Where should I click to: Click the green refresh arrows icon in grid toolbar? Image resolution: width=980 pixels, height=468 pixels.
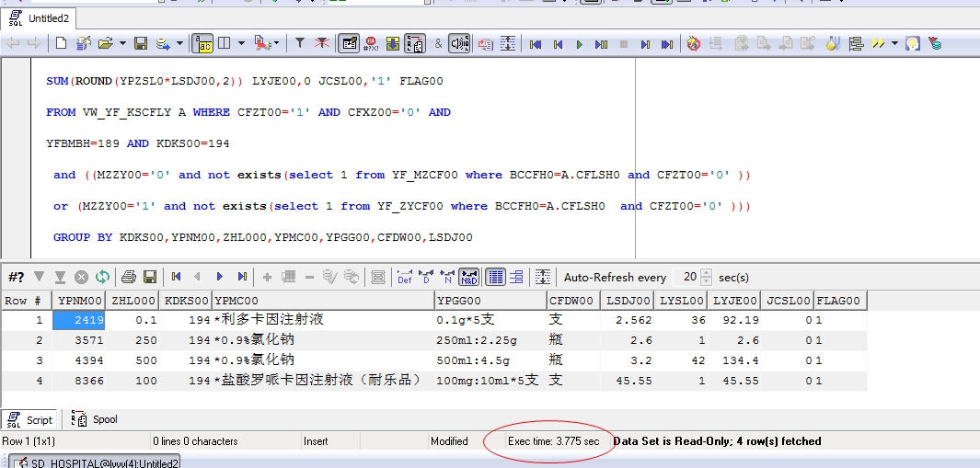pyautogui.click(x=102, y=277)
